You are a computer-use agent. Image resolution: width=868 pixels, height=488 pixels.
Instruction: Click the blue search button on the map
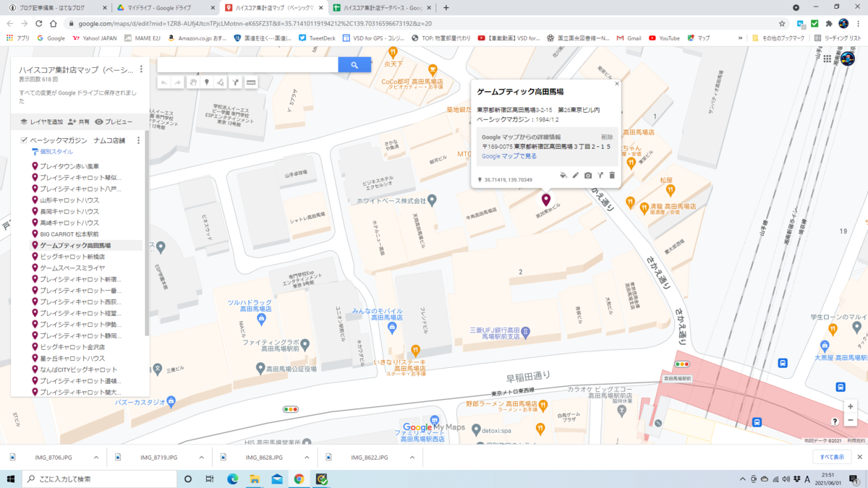coord(354,65)
